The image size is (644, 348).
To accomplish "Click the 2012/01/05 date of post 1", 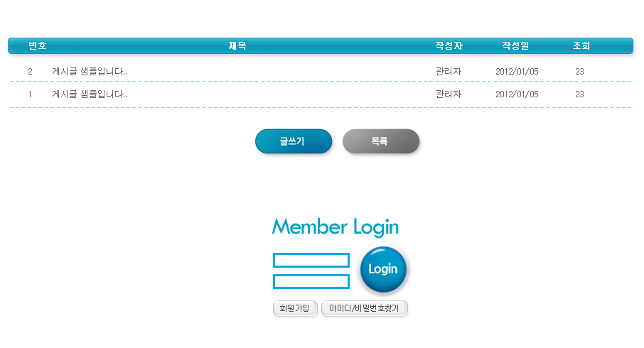I will (x=517, y=94).
